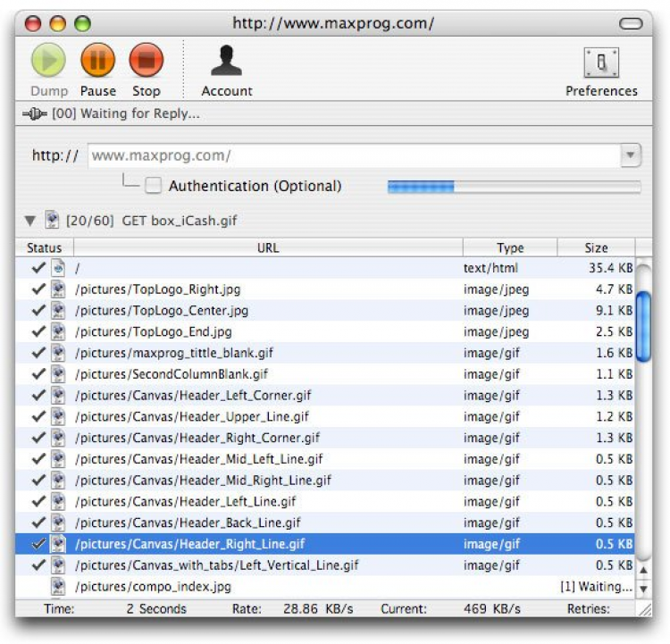Click the image icon for compo_index.jpg
Viewport: 670px width, 644px height.
pos(58,586)
